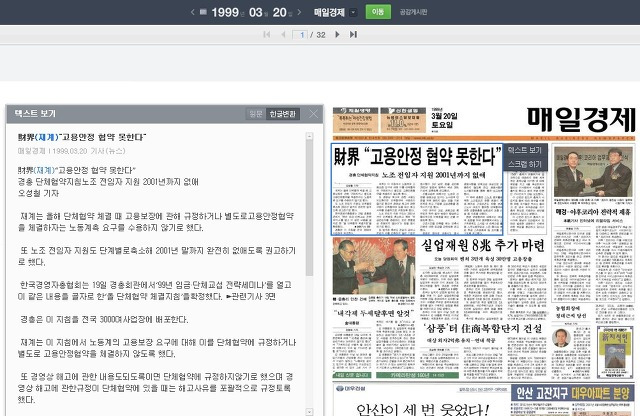The width and height of the screenshot is (640, 416).
Task: Click the 실업재원 8兆 추가 마련 article
Action: [x=483, y=245]
